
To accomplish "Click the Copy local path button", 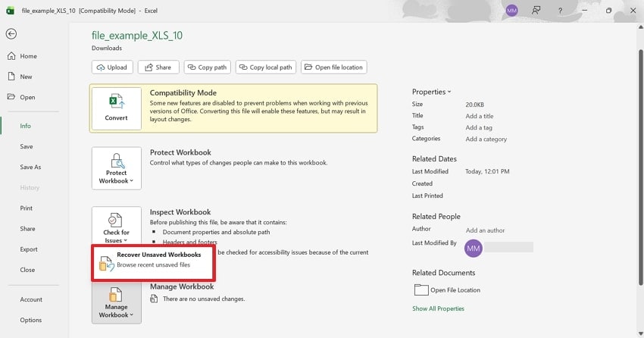I will point(266,67).
